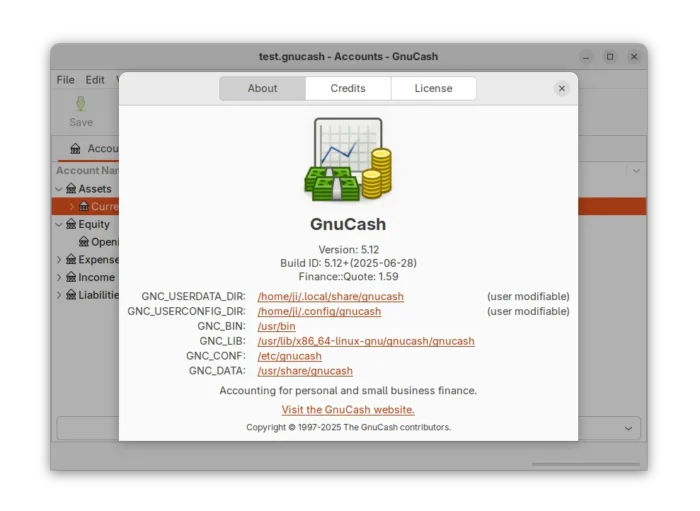The image size is (700, 511).
Task: Open the Visit the GnuCash website link
Action: 348,410
